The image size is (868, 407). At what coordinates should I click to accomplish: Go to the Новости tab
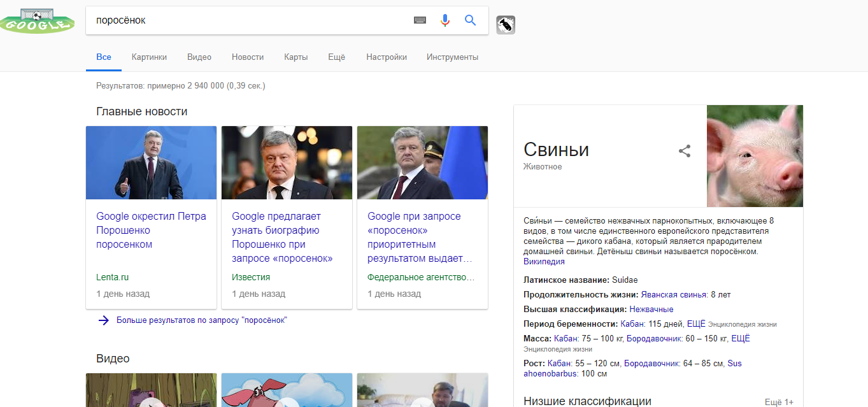248,57
